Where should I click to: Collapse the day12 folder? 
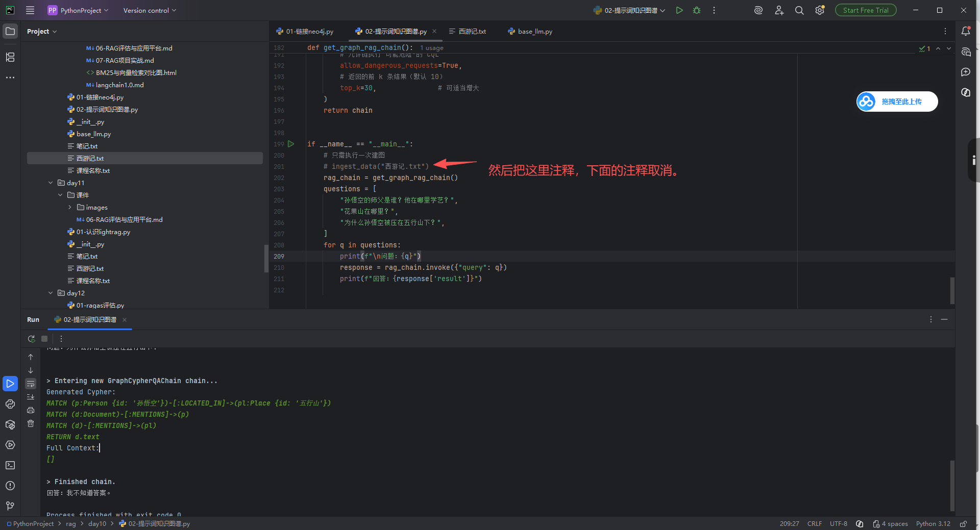[51, 293]
